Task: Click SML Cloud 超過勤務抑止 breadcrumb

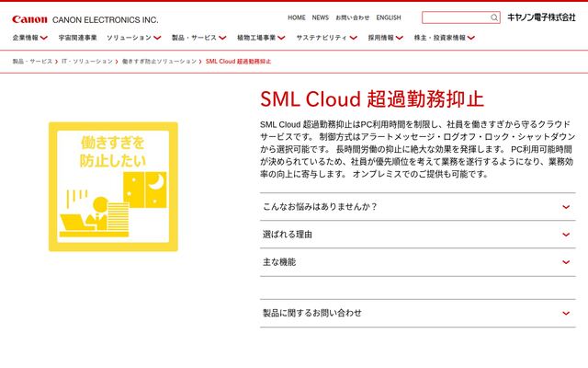Action: (x=238, y=62)
